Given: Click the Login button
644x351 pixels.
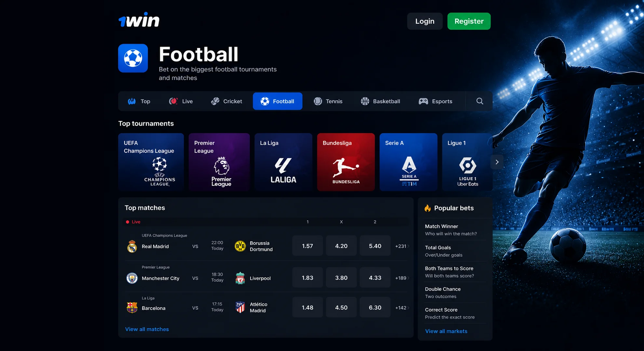Looking at the screenshot, I should click(425, 21).
